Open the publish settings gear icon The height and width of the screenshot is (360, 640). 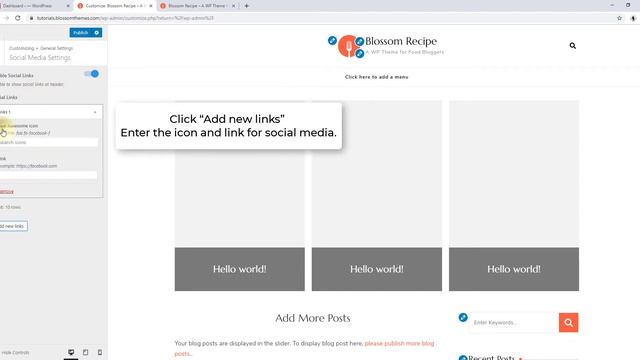pos(97,33)
